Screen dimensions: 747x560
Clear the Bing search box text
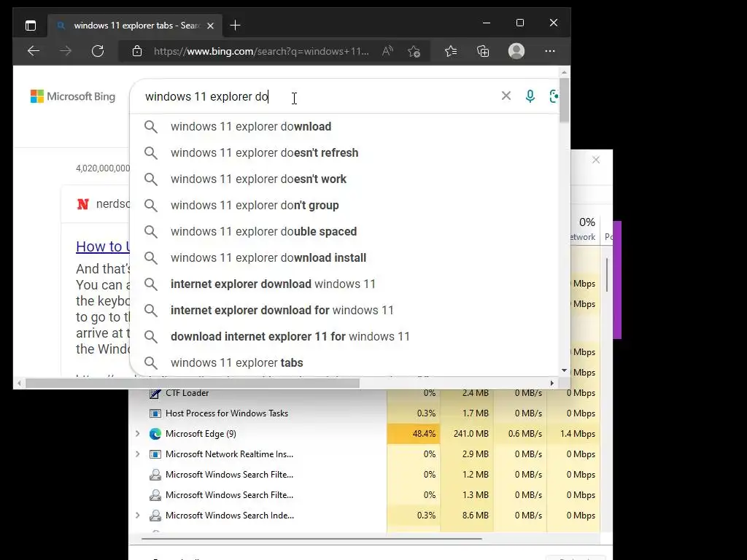coord(506,96)
